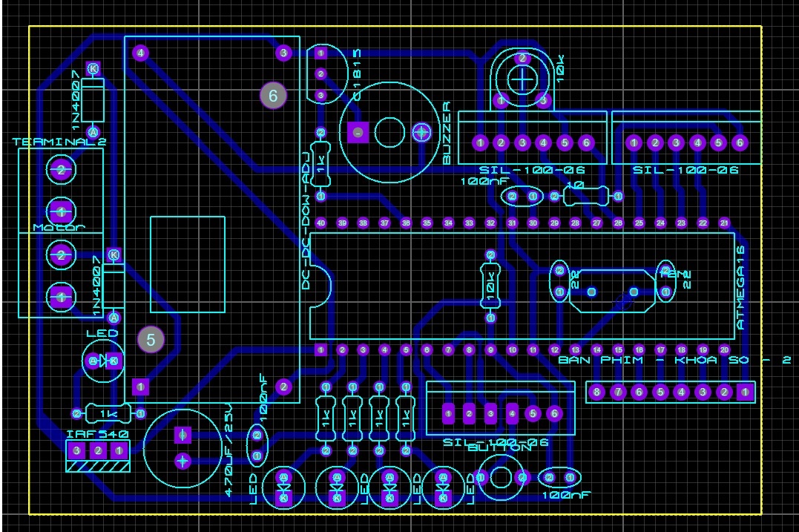
Task: Select the LED label above the 1k resistor
Action: (102, 334)
